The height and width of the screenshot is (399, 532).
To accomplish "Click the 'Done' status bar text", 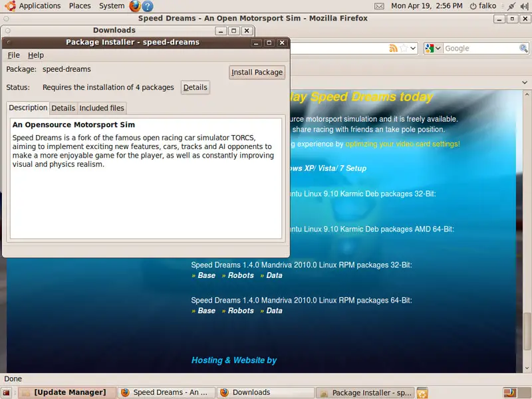I will (13, 378).
